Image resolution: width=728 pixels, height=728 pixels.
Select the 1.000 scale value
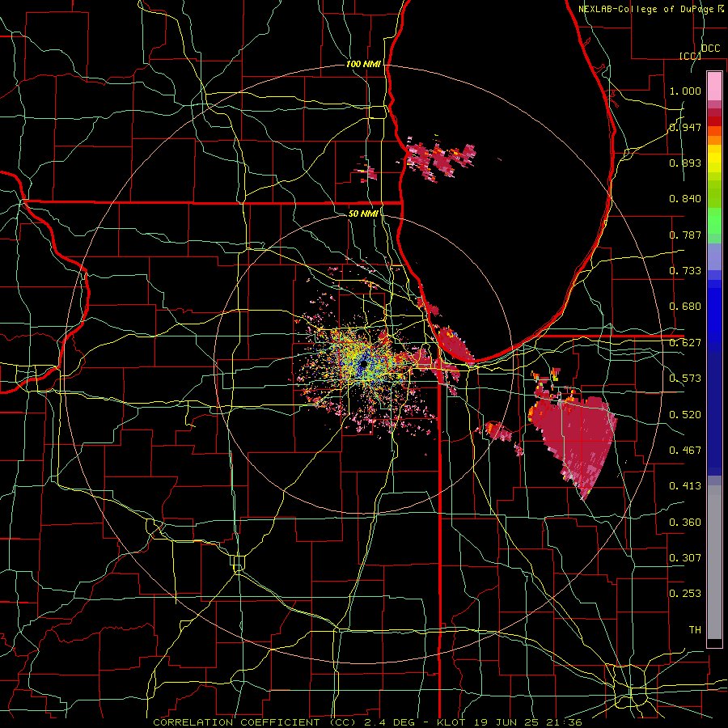point(685,91)
